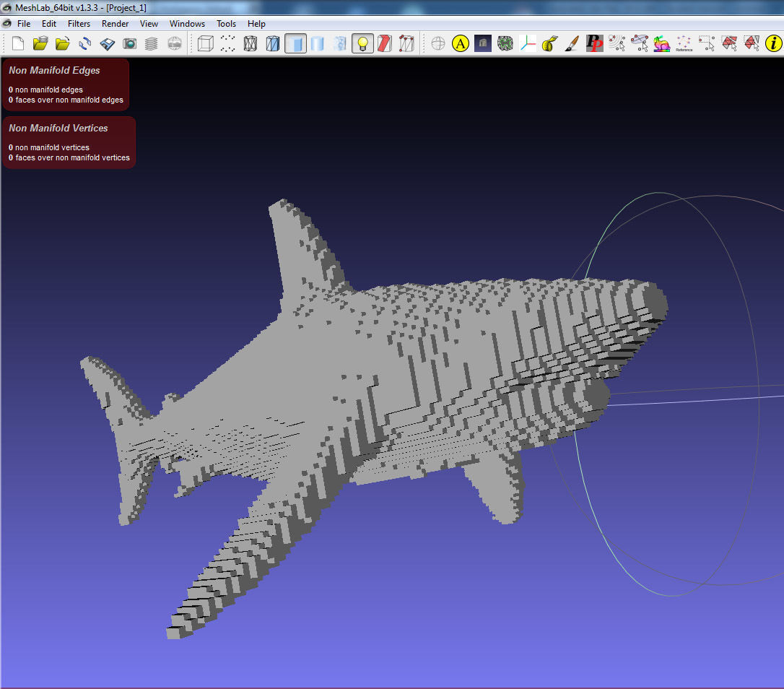This screenshot has height=689, width=784.
Task: Click the export mesh floppy disk icon
Action: point(107,43)
